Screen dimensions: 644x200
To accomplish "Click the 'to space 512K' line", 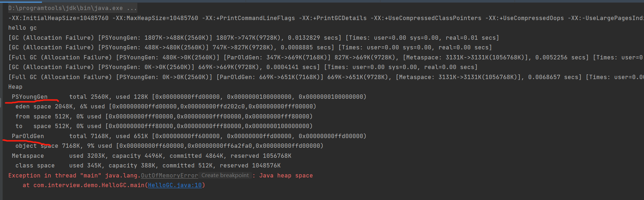I will (x=164, y=126).
